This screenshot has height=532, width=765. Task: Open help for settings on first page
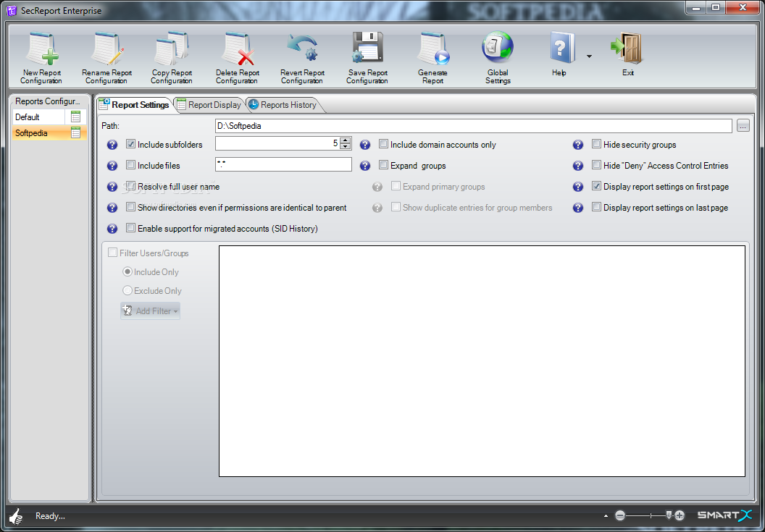(578, 187)
